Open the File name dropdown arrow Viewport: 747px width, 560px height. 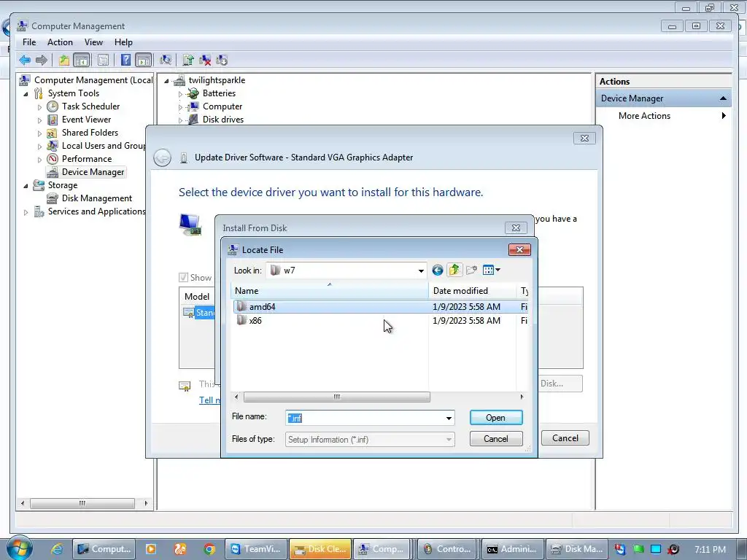click(x=449, y=418)
